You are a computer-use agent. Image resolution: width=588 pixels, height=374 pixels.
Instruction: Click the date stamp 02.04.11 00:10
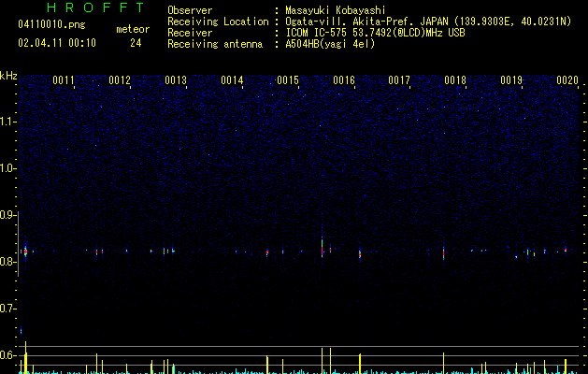[57, 43]
